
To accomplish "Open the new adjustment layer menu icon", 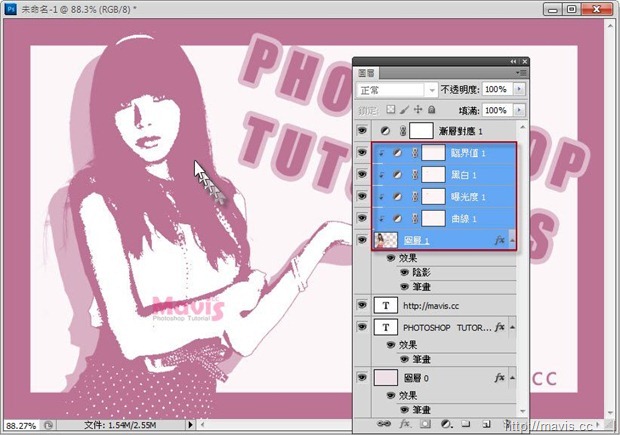I will click(x=446, y=424).
